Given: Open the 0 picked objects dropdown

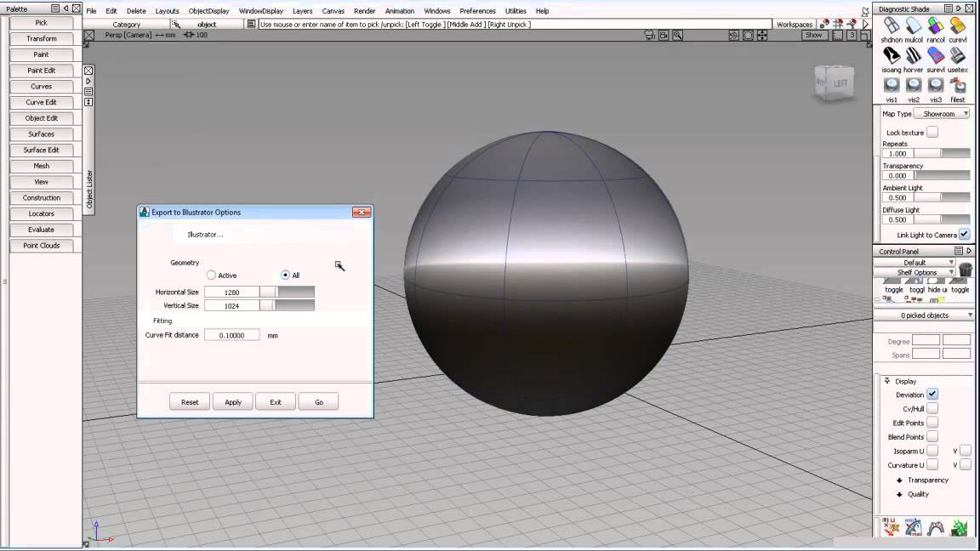Looking at the screenshot, I should tap(925, 315).
